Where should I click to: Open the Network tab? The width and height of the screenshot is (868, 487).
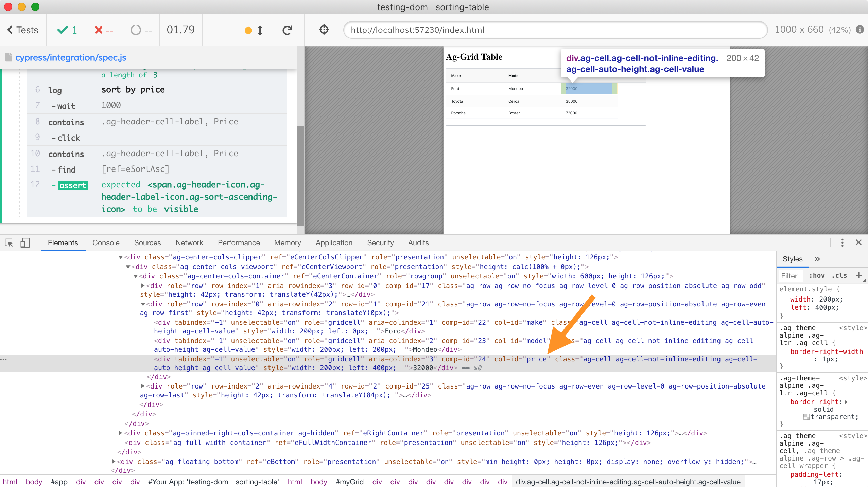tap(189, 243)
